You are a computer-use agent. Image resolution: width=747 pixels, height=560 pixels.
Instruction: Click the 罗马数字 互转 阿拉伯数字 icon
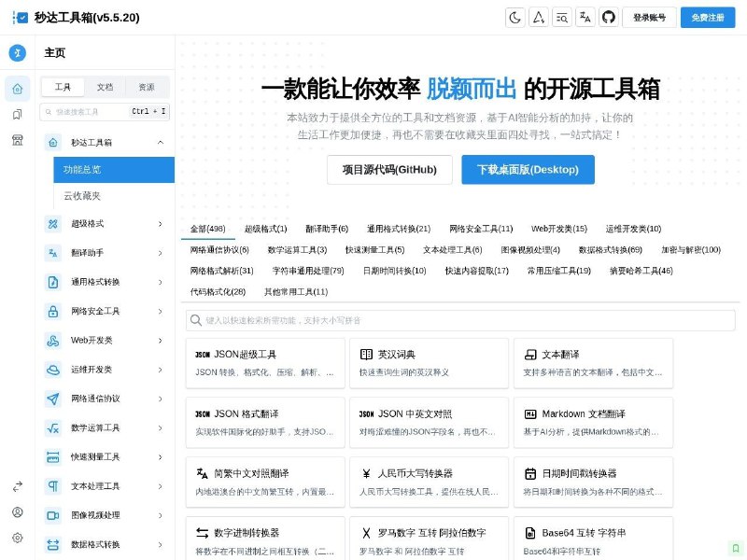(366, 533)
